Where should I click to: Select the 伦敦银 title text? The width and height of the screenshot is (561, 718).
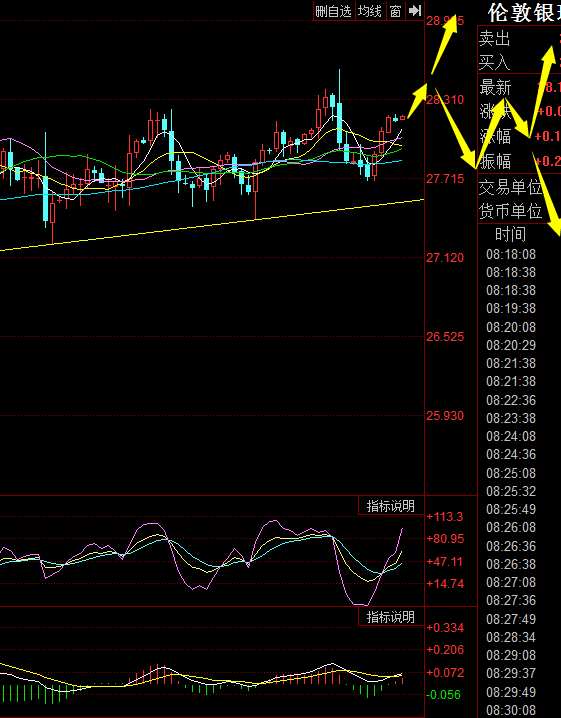click(x=524, y=12)
